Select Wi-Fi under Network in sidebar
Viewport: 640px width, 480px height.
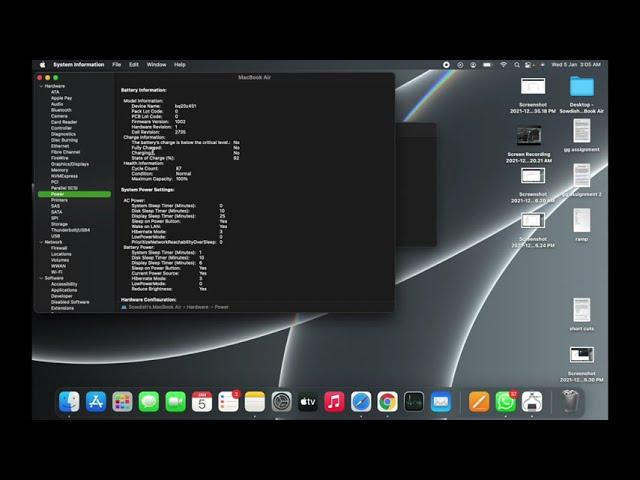coord(57,272)
